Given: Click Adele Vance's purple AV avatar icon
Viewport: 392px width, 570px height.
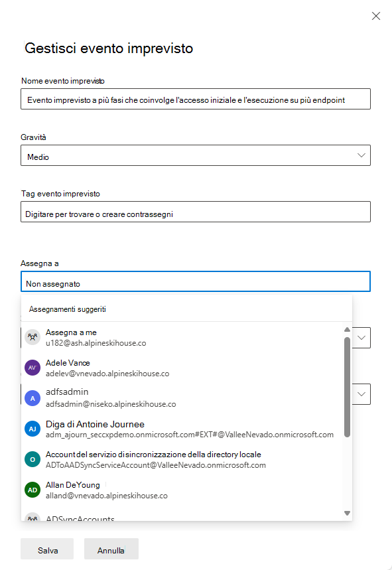Looking at the screenshot, I should pos(32,367).
